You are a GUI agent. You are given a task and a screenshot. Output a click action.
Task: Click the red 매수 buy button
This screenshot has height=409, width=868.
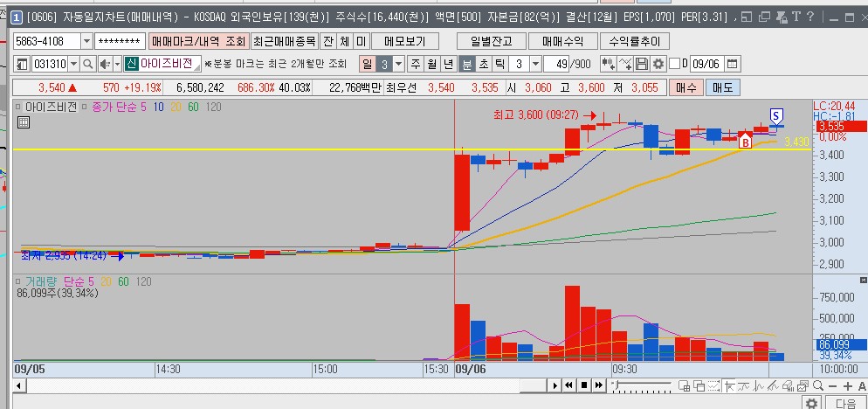point(686,87)
